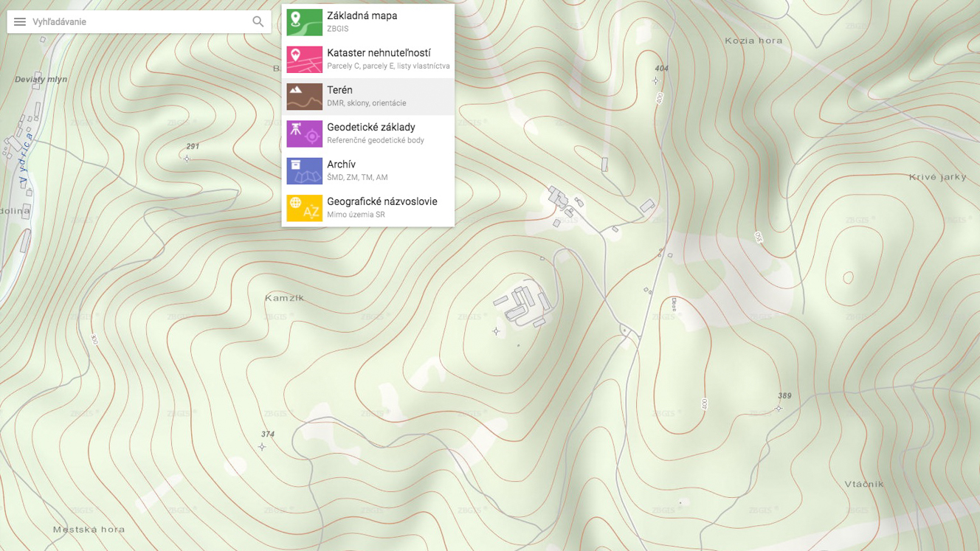Choose Geodetické základy menu entry

367,134
